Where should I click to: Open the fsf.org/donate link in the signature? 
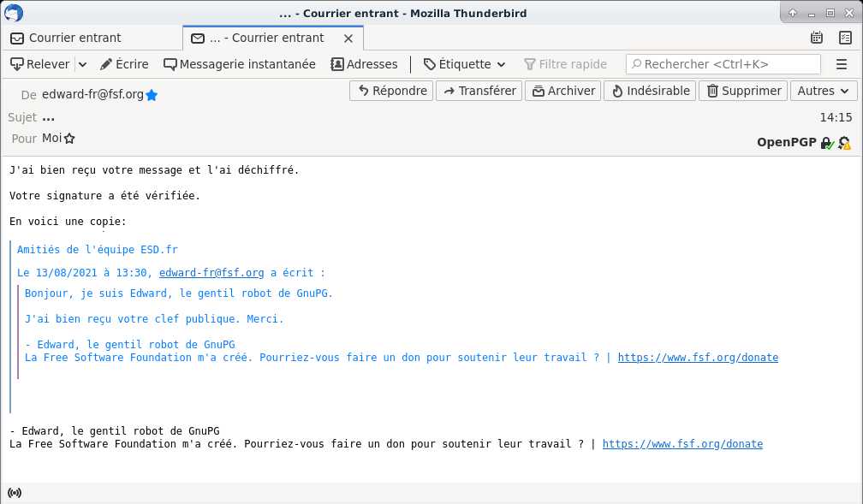tap(682, 444)
